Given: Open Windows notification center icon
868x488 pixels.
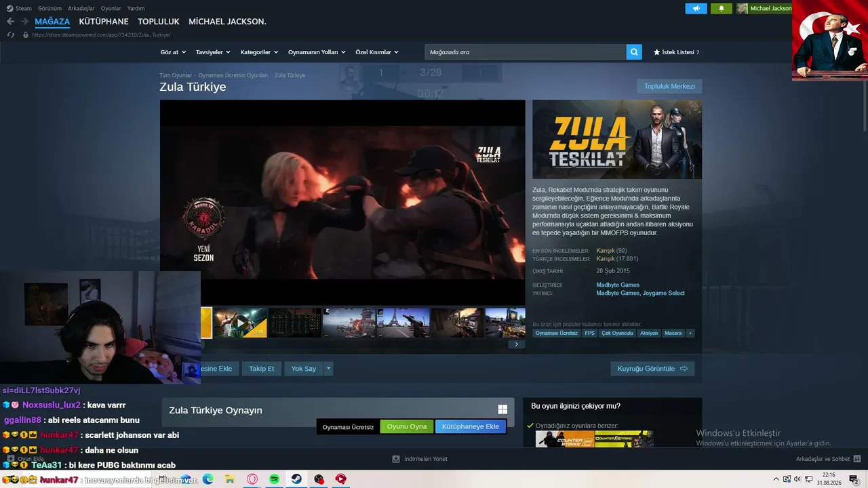Looking at the screenshot, I should 854,479.
